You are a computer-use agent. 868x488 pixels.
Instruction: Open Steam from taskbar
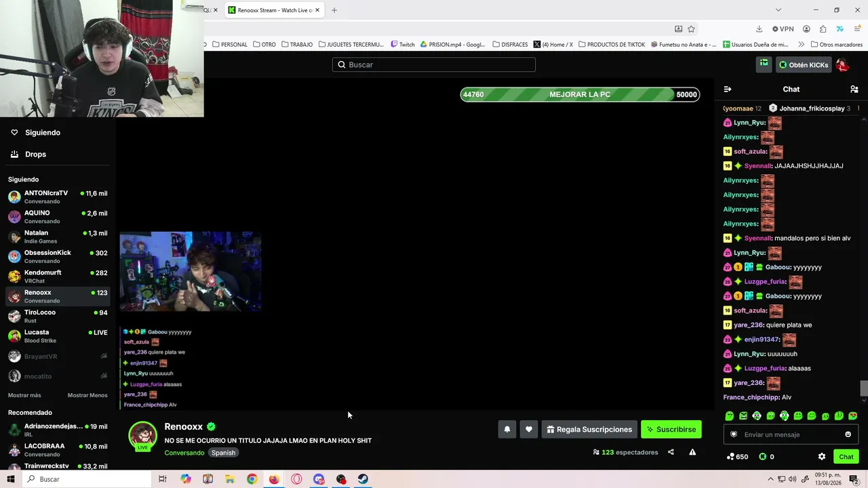(x=363, y=479)
